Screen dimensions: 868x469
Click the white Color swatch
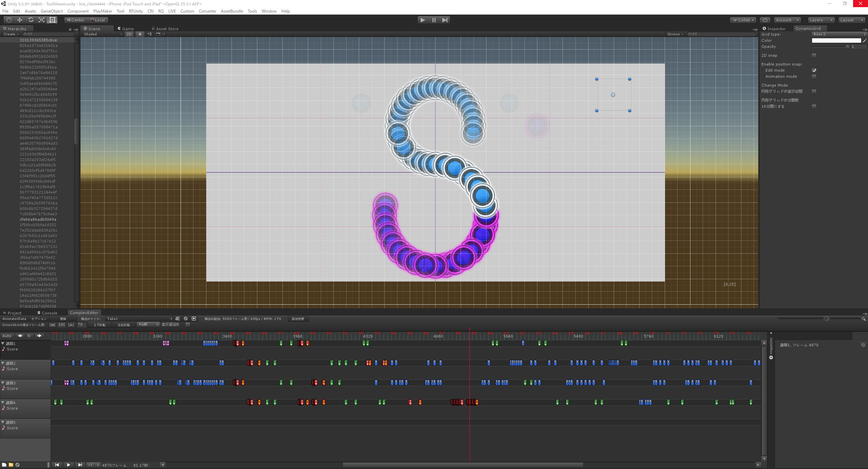click(x=836, y=40)
